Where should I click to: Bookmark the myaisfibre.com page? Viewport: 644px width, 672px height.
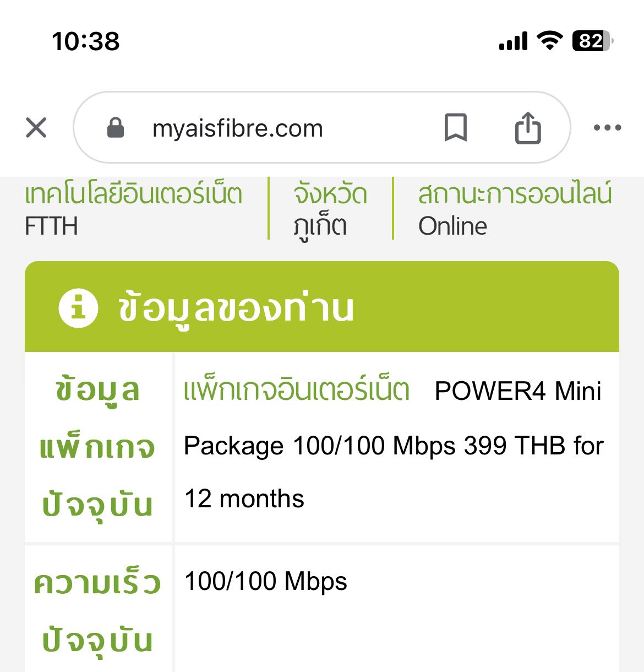(455, 128)
